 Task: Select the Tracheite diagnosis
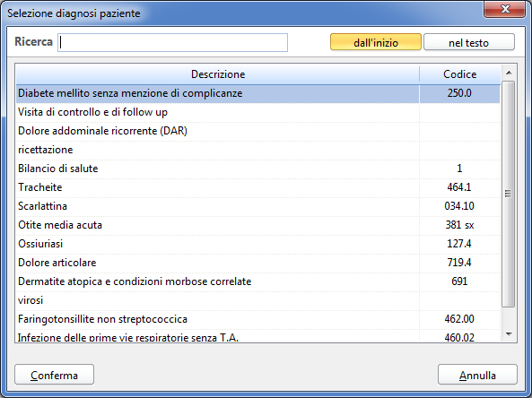coord(257,187)
